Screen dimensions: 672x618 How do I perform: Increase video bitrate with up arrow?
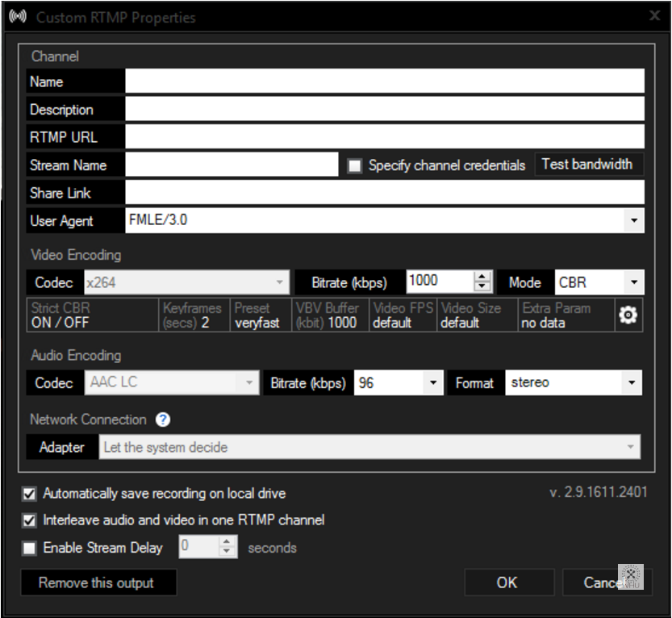tap(482, 277)
